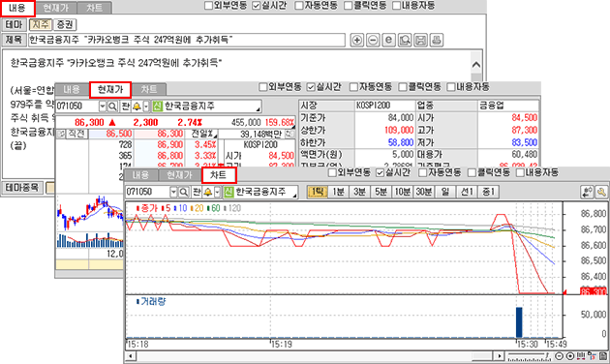Click the search magnifier next to chart stock code
Image resolution: width=610 pixels, height=364 pixels.
point(184,192)
